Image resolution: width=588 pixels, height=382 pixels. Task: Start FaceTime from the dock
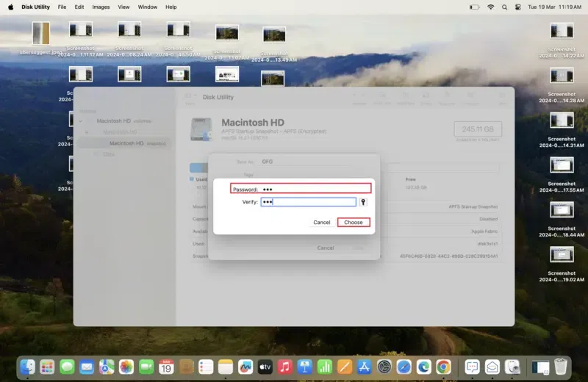[146, 367]
